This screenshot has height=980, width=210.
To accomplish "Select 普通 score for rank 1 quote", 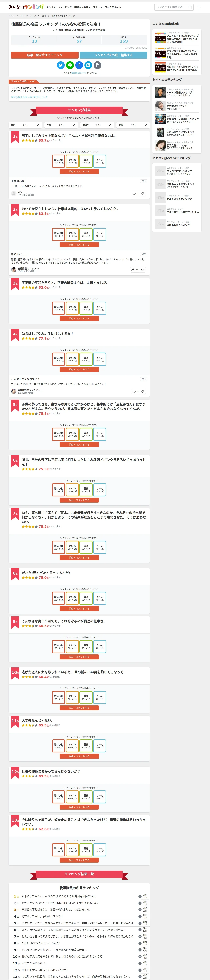I will [x=86, y=161].
